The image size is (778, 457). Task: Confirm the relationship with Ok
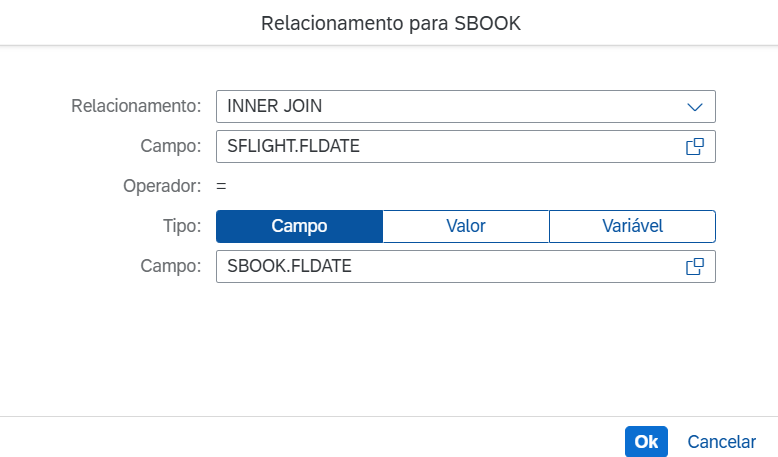point(646,442)
